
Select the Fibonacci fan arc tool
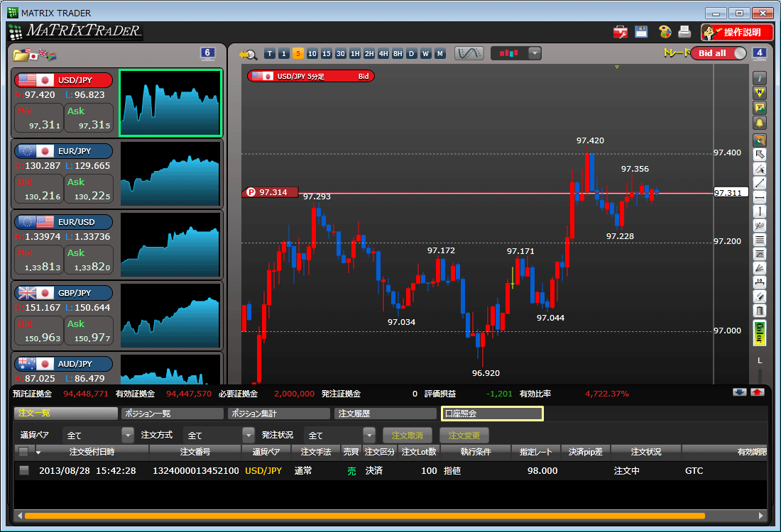coord(759,226)
